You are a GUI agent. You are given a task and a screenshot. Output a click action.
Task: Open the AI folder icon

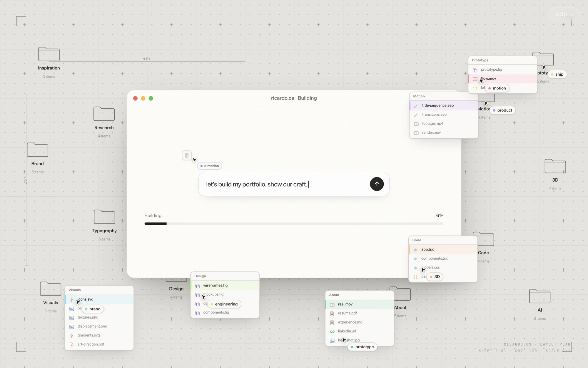click(540, 296)
